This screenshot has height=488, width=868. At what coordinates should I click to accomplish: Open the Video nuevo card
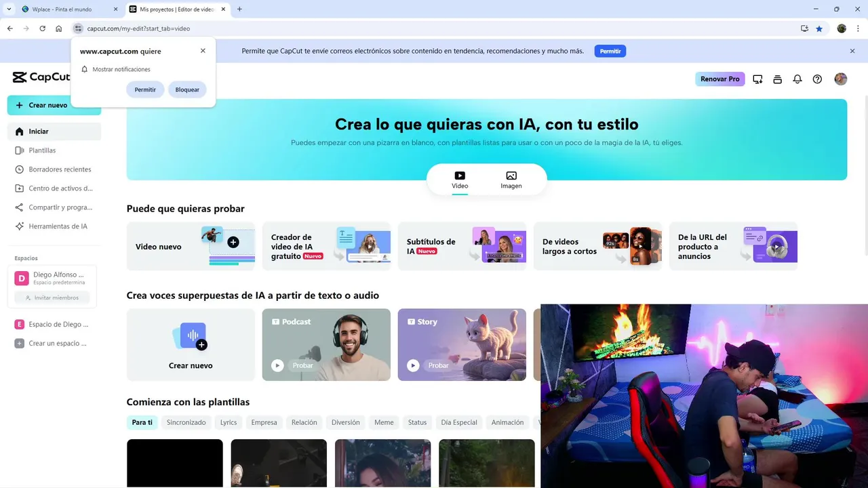tap(191, 246)
